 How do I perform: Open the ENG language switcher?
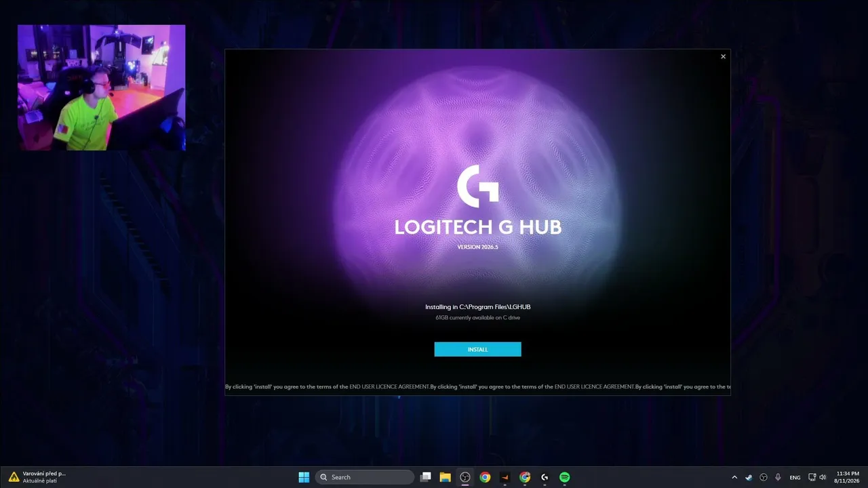pyautogui.click(x=795, y=477)
